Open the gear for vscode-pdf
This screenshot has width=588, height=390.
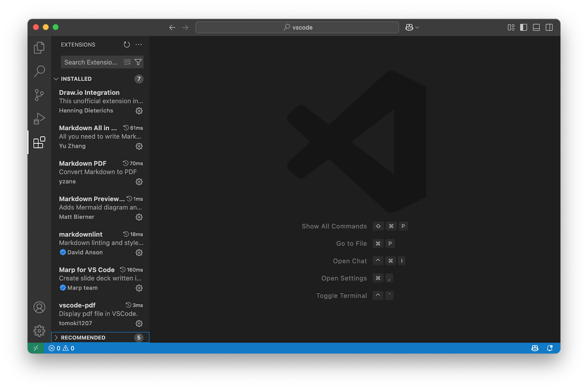pyautogui.click(x=139, y=323)
